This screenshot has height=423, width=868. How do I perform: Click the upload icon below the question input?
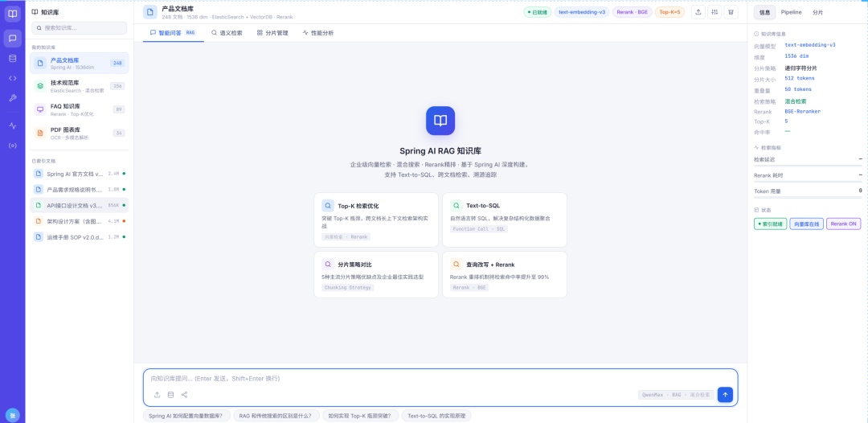coord(158,395)
